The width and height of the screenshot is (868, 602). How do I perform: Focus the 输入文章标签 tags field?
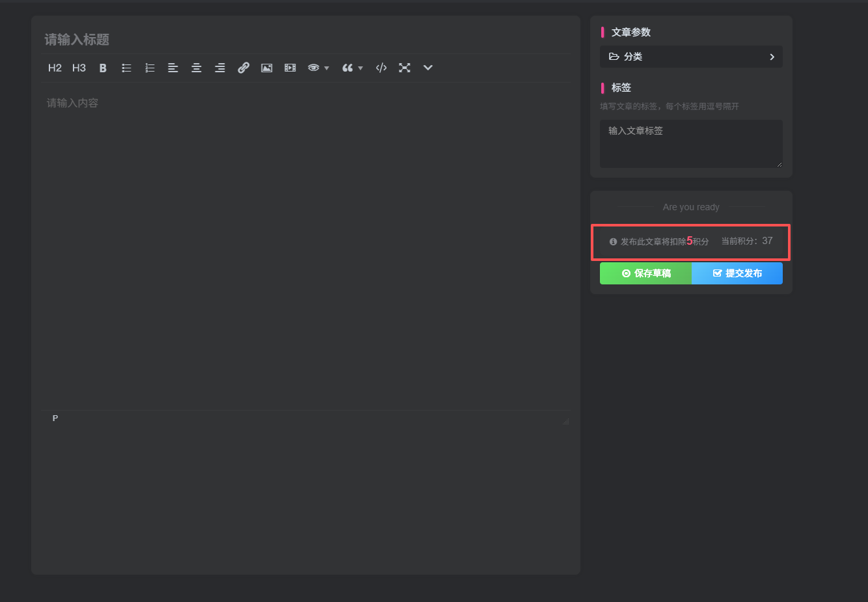[x=691, y=143]
